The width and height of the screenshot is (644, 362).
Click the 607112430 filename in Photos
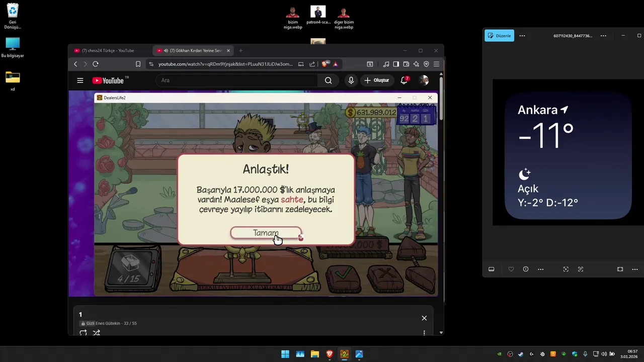[x=573, y=36]
